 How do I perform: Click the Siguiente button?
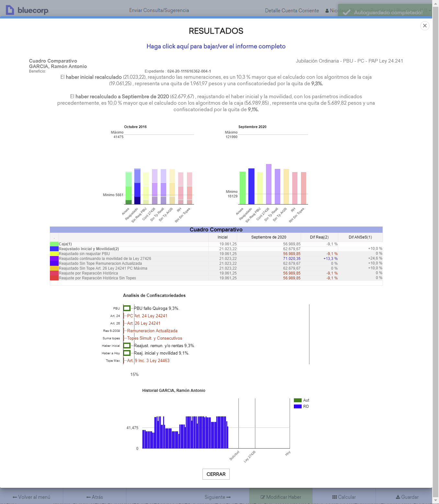(218, 497)
